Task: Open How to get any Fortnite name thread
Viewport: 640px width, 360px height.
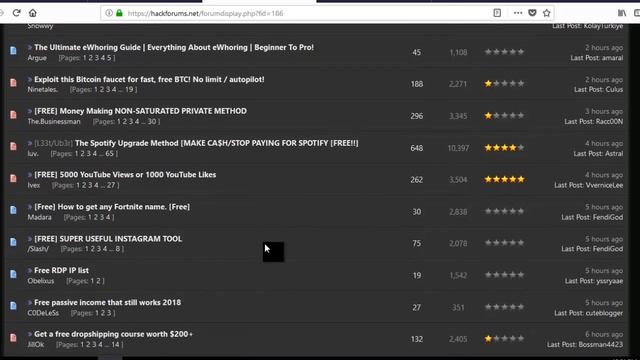Action: 112,207
